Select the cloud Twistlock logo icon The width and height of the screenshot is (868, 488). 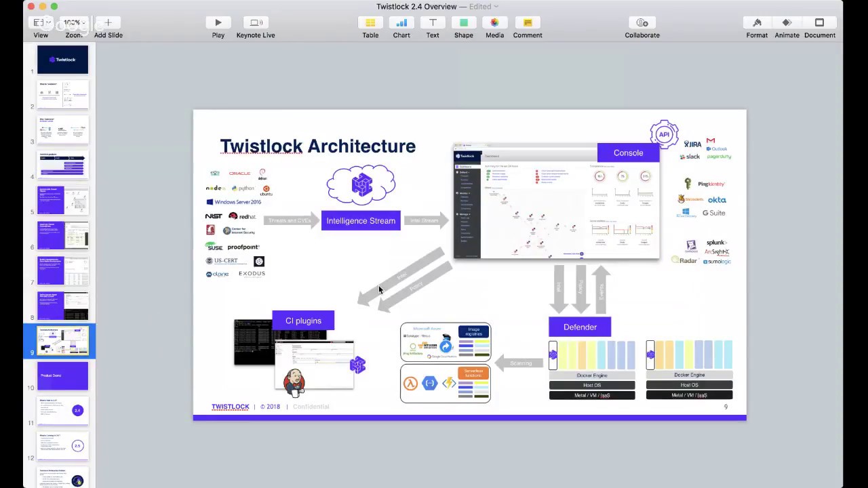(362, 185)
